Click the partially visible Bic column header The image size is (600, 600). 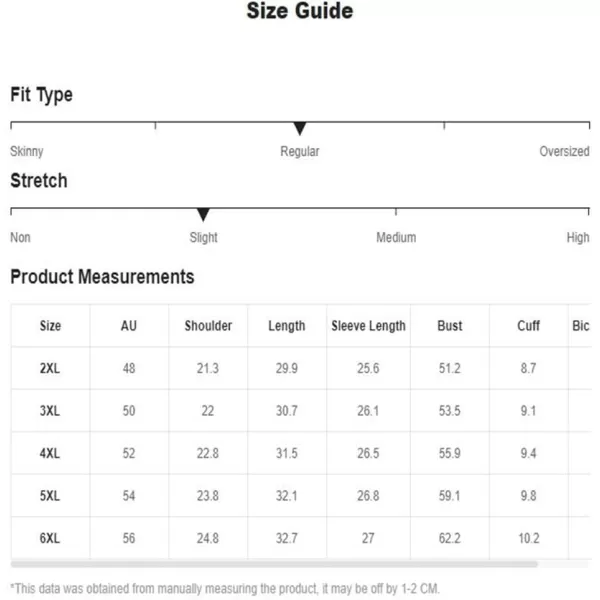point(580,326)
